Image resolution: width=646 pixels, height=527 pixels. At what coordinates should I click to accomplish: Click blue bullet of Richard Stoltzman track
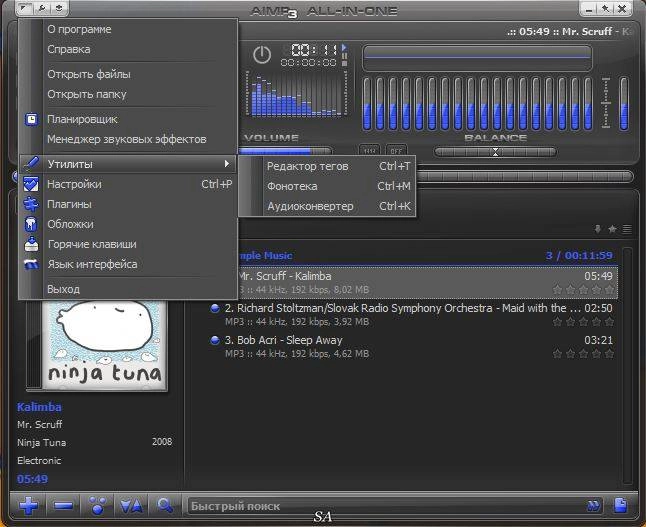215,308
